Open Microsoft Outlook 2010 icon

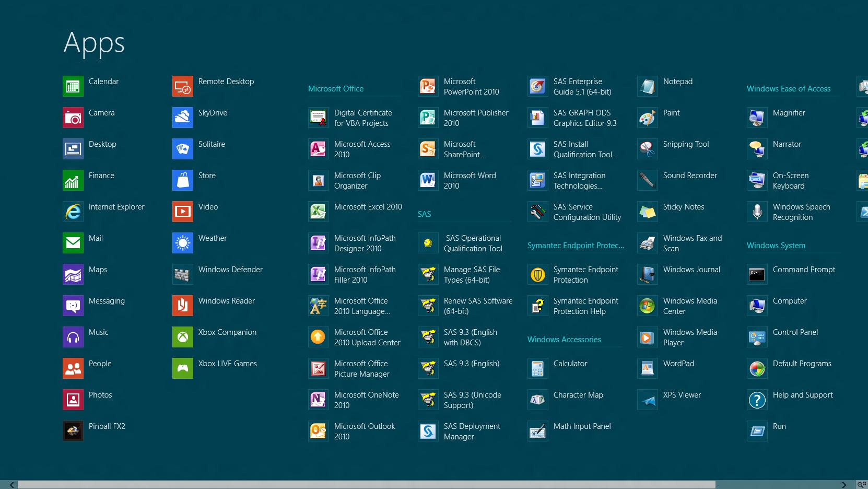click(x=319, y=431)
